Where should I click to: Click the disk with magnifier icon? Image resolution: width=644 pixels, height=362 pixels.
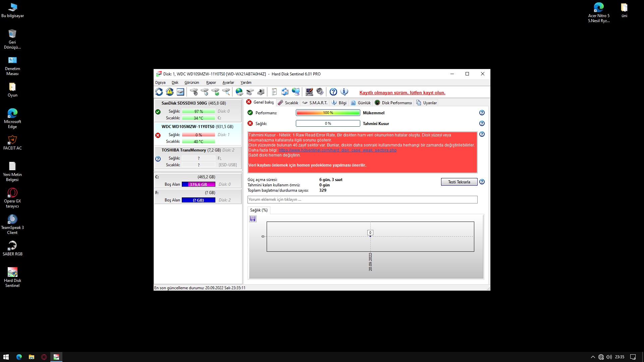click(x=226, y=92)
